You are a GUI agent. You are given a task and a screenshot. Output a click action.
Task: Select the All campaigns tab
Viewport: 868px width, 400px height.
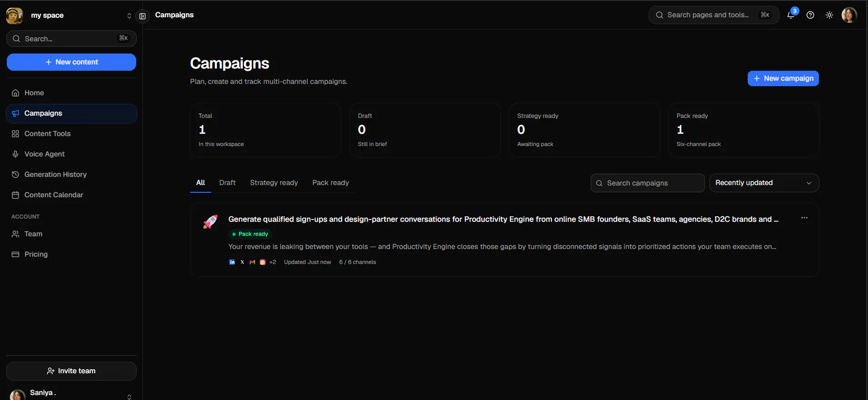point(201,183)
